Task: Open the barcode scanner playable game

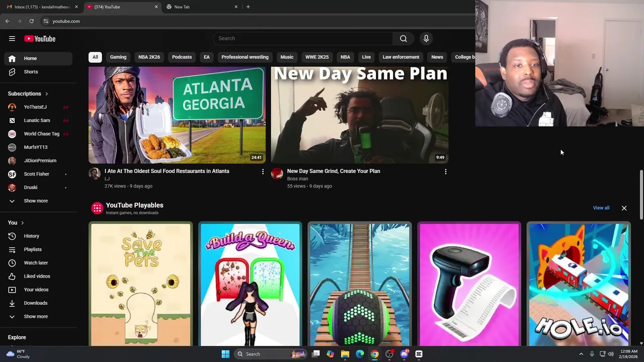Action: (469, 285)
